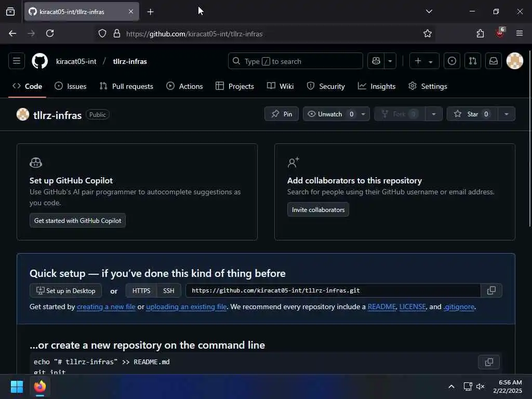This screenshot has width=532, height=399.
Task: Click the tllrz-infras repository title
Action: 57,115
